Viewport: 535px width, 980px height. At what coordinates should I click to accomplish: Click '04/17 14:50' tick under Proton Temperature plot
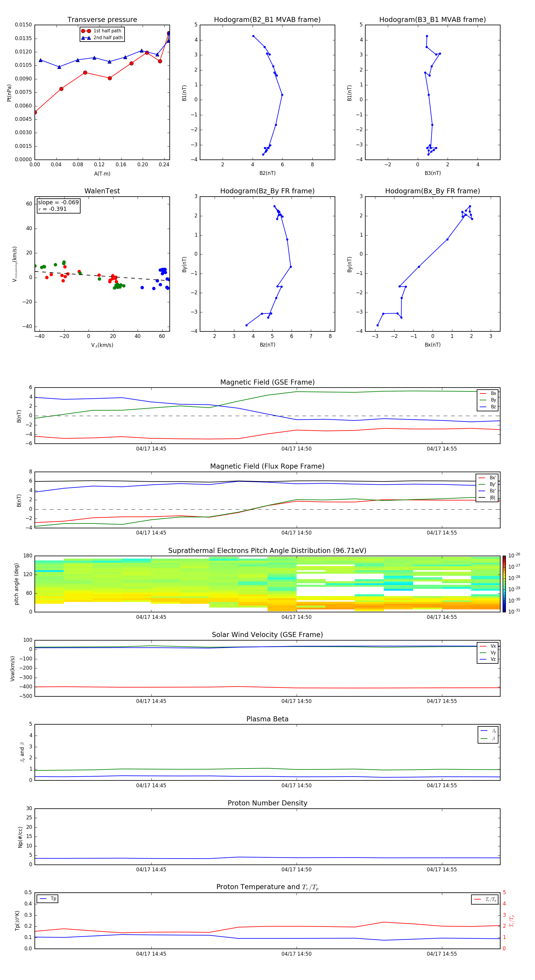[297, 954]
